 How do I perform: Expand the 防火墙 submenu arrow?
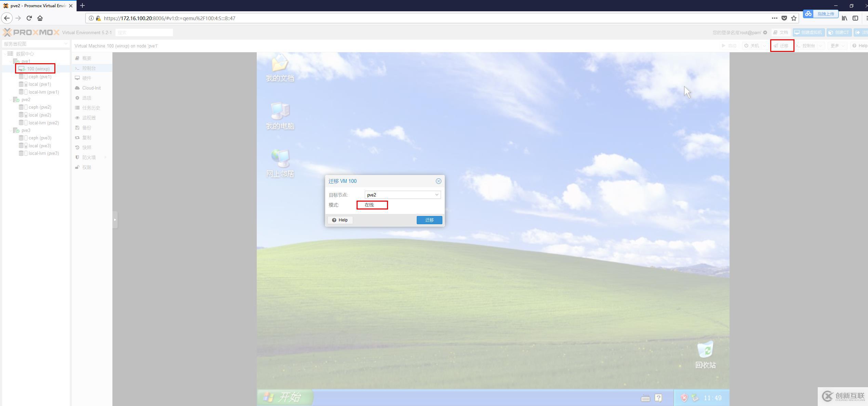pyautogui.click(x=105, y=158)
